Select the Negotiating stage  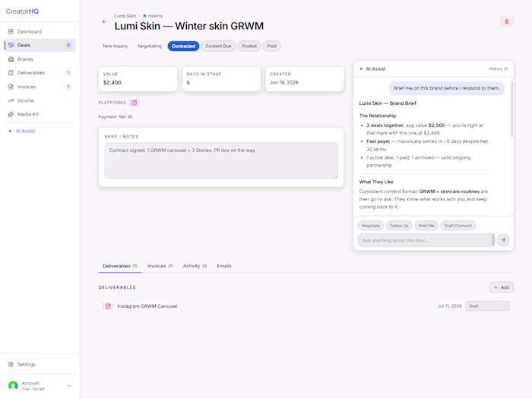pyautogui.click(x=150, y=46)
